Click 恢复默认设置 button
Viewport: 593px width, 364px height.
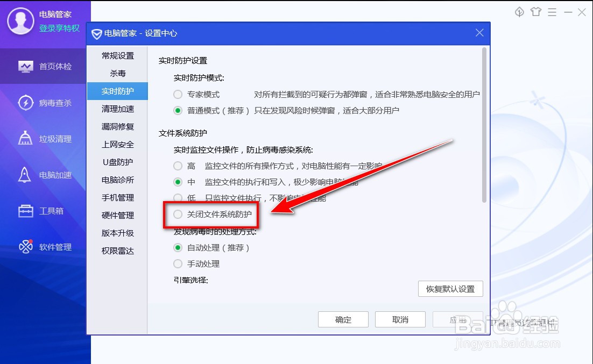pos(450,289)
